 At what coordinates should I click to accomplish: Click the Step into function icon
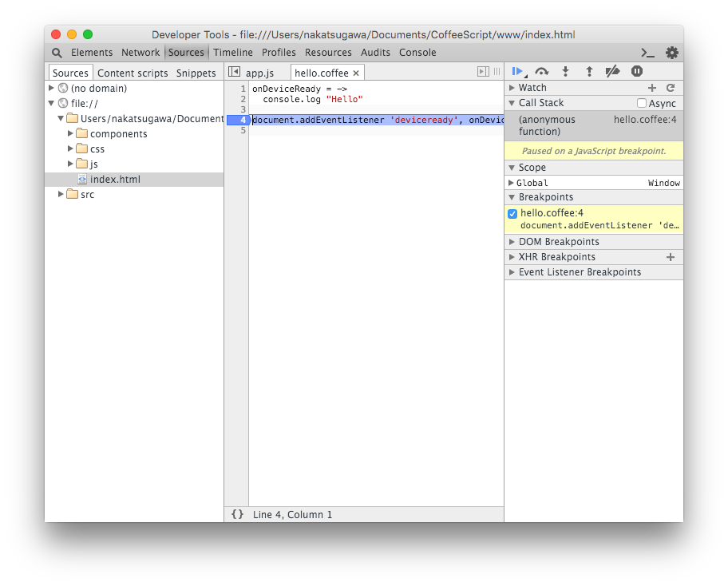click(x=565, y=71)
